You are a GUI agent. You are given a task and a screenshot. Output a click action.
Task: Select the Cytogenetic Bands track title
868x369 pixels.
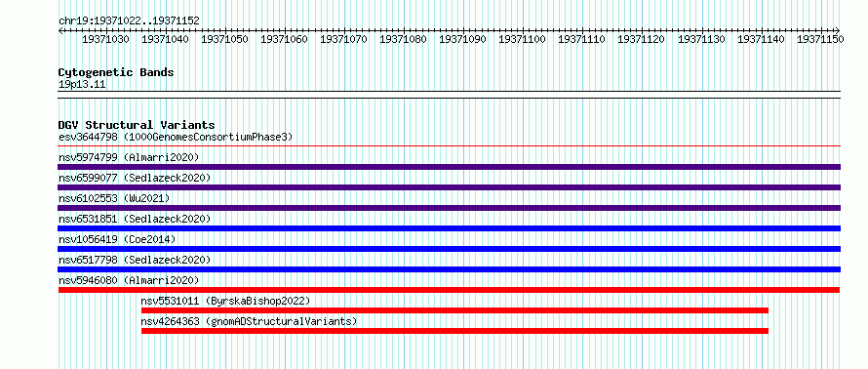coord(116,72)
